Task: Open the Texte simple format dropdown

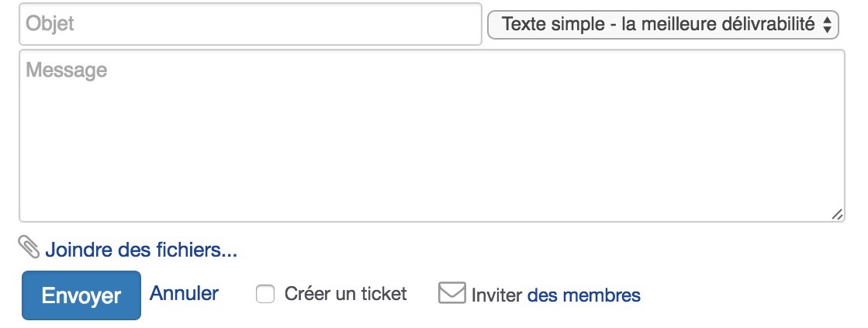Action: (662, 24)
